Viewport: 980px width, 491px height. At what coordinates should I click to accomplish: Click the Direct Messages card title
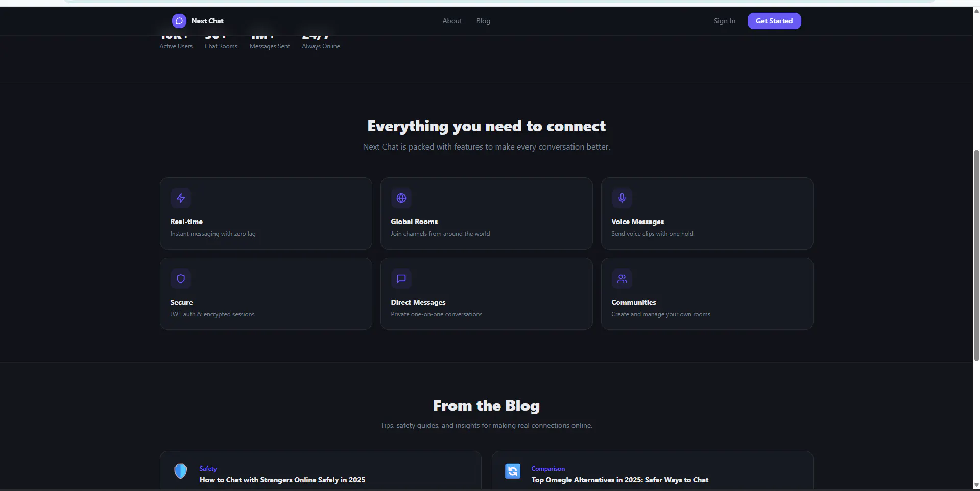tap(418, 302)
